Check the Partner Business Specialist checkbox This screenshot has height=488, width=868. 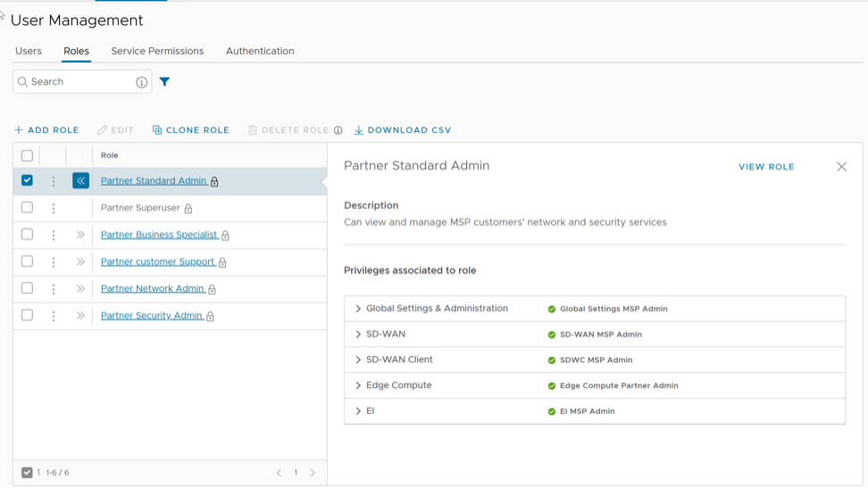27,235
